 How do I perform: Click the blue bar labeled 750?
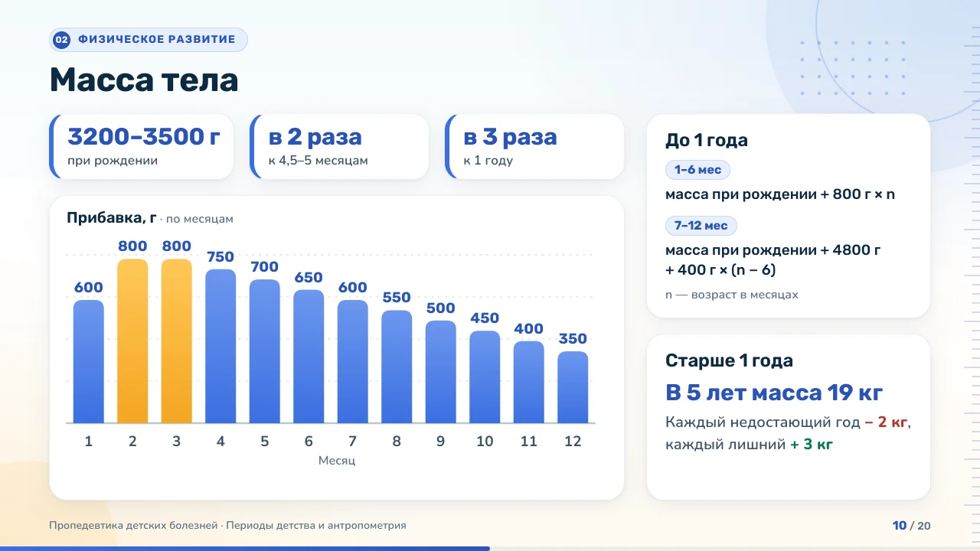pos(220,346)
